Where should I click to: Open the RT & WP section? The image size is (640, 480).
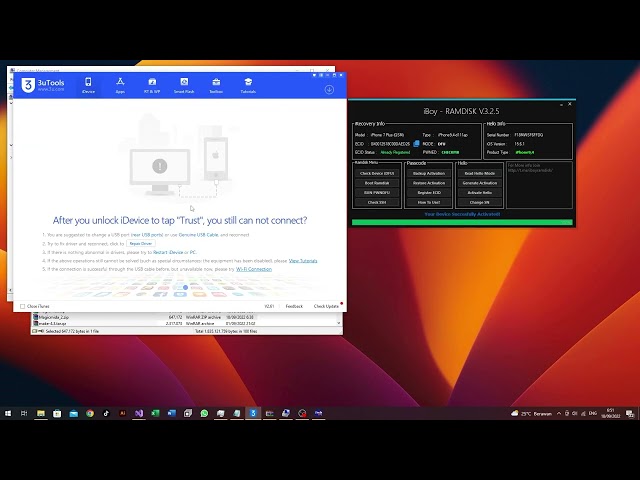coord(152,85)
